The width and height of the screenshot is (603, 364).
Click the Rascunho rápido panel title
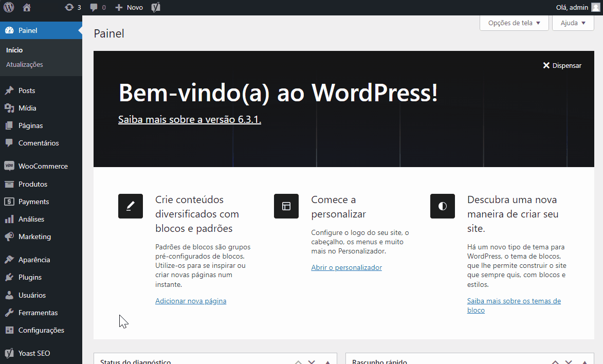click(379, 361)
